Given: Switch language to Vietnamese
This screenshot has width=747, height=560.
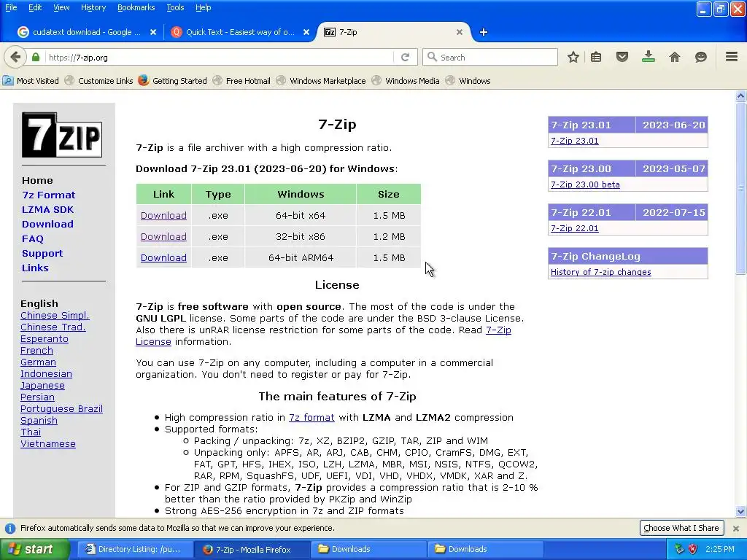Looking at the screenshot, I should (48, 444).
